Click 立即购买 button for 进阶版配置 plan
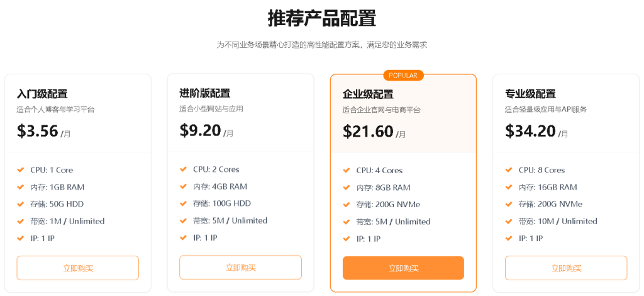Image resolution: width=644 pixels, height=296 pixels. pyautogui.click(x=240, y=267)
